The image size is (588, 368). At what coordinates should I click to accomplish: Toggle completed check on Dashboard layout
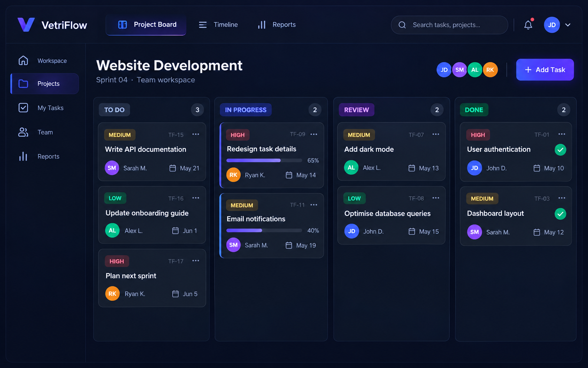(560, 214)
